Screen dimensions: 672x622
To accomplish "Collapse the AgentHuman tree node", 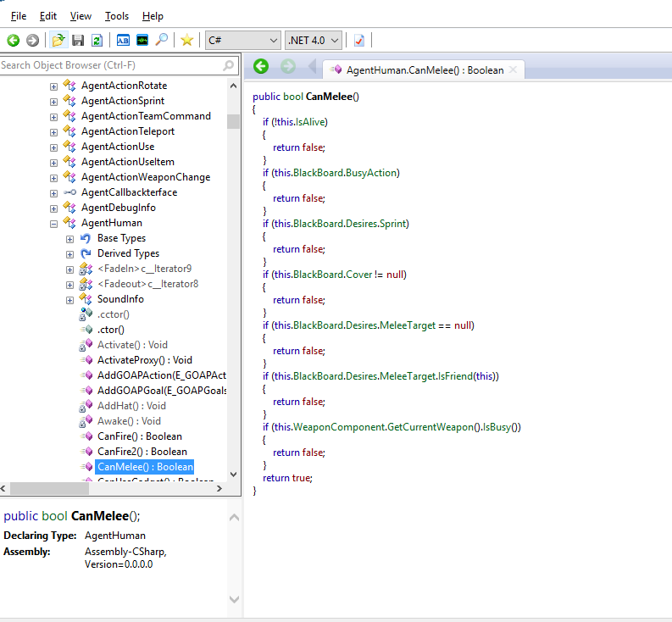I will (x=54, y=223).
